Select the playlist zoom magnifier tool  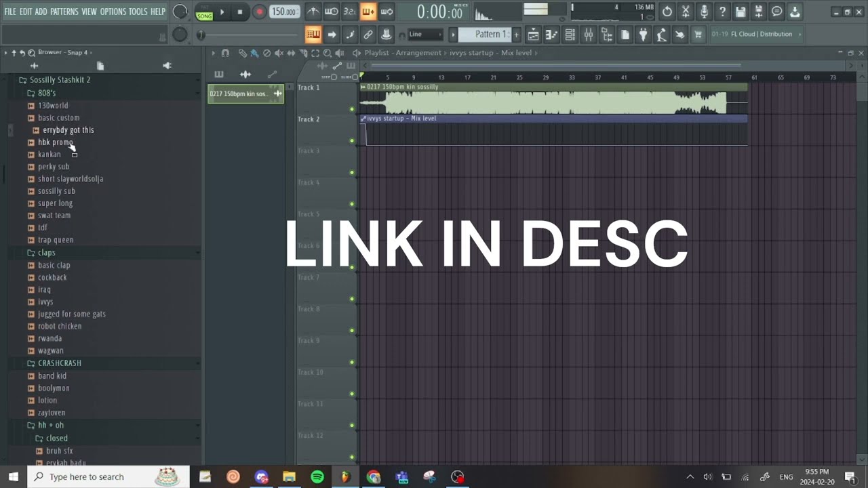click(x=328, y=53)
